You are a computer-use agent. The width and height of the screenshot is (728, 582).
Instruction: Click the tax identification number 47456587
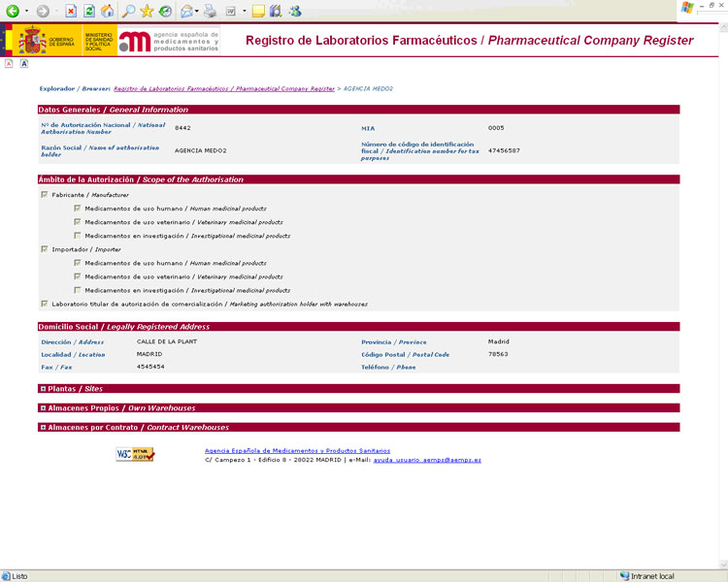[504, 151]
